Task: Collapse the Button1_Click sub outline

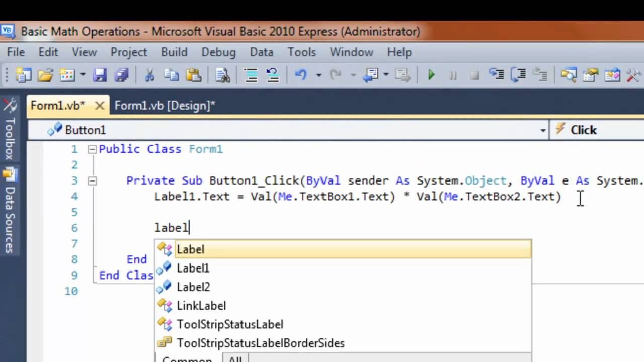Action: pyautogui.click(x=92, y=181)
